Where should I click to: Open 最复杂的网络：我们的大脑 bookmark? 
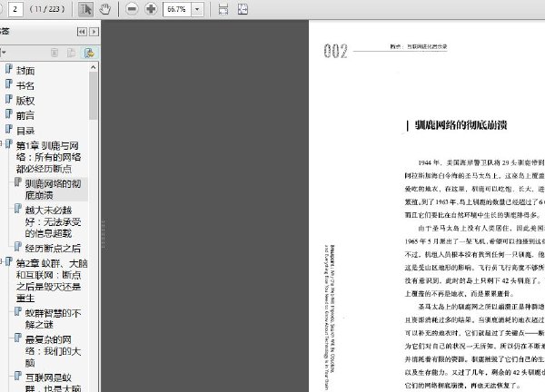tap(53, 351)
